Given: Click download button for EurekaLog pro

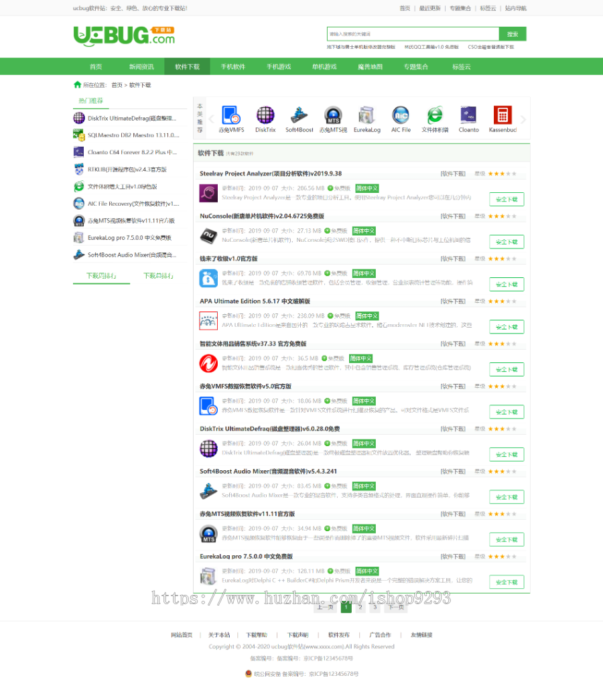Looking at the screenshot, I should [x=507, y=582].
